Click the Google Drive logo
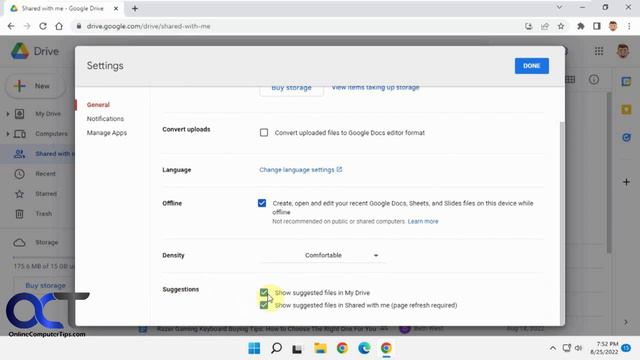 (20, 51)
